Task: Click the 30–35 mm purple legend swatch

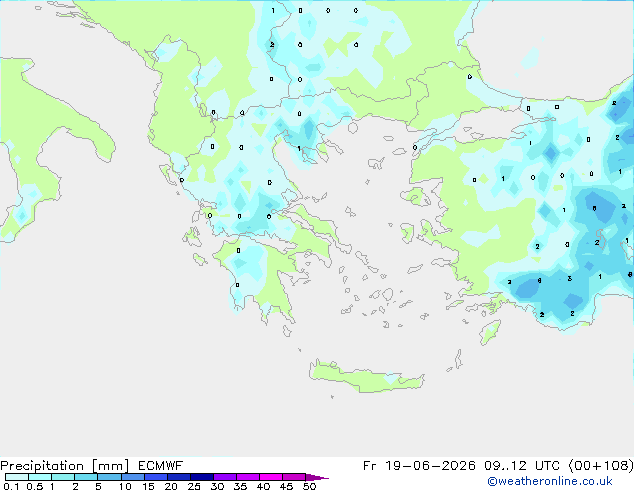Action: 225,477
